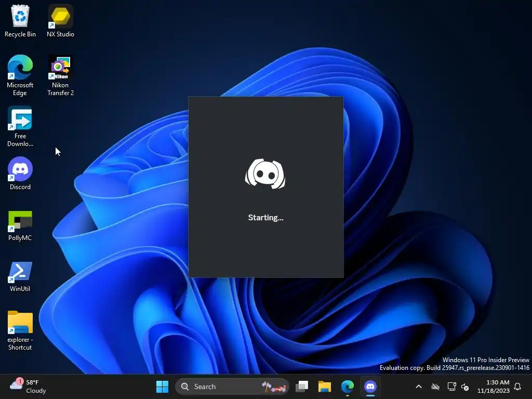The width and height of the screenshot is (532, 399).
Task: Select the WinUtil desktop shortcut
Action: tap(20, 276)
